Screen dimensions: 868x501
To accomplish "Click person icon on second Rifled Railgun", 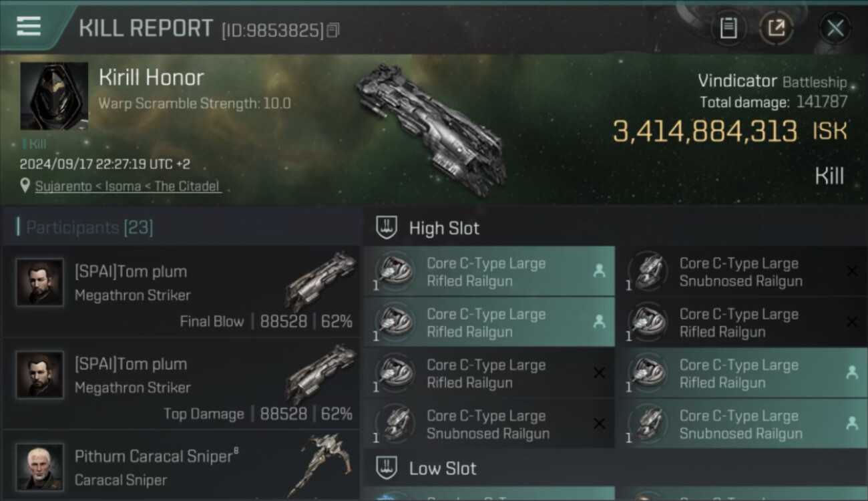I will pos(599,322).
